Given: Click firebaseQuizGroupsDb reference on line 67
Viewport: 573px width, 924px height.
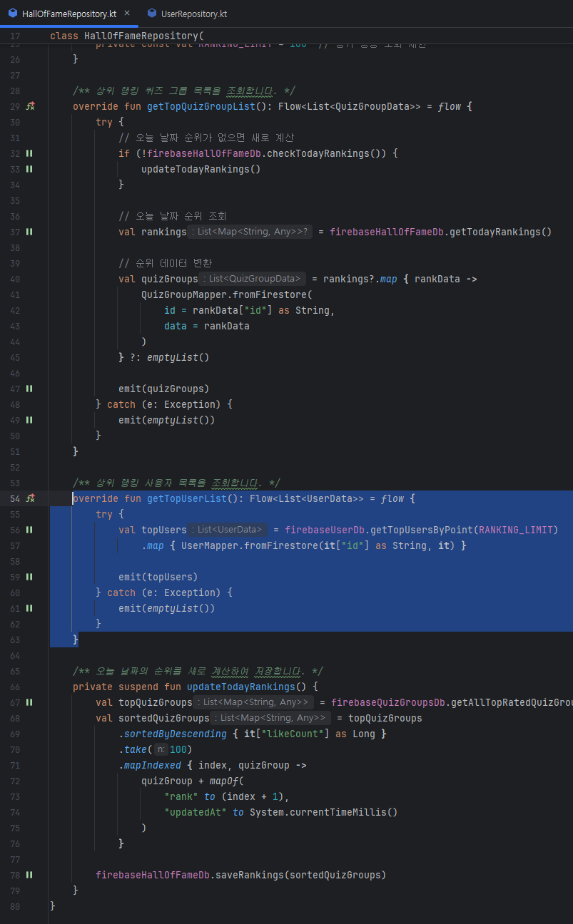Looking at the screenshot, I should tap(387, 702).
